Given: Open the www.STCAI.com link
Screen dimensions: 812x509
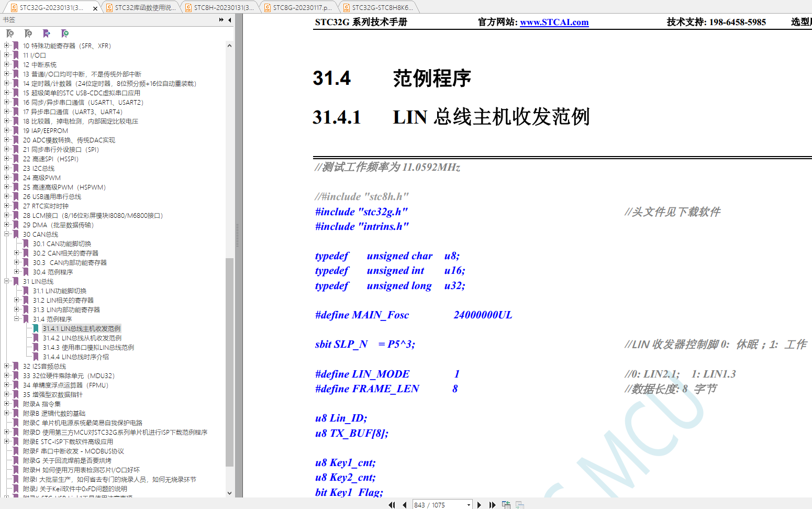Looking at the screenshot, I should tap(554, 22).
